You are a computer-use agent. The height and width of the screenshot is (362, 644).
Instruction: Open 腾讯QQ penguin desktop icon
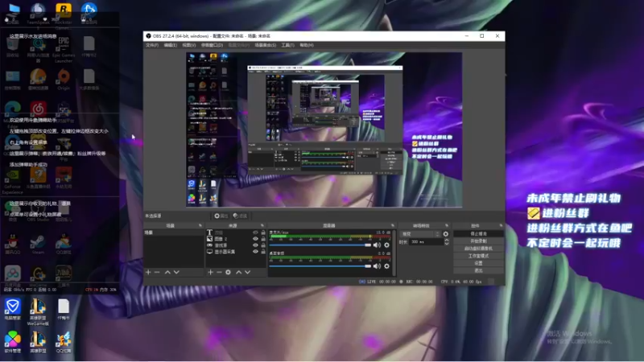(x=13, y=244)
